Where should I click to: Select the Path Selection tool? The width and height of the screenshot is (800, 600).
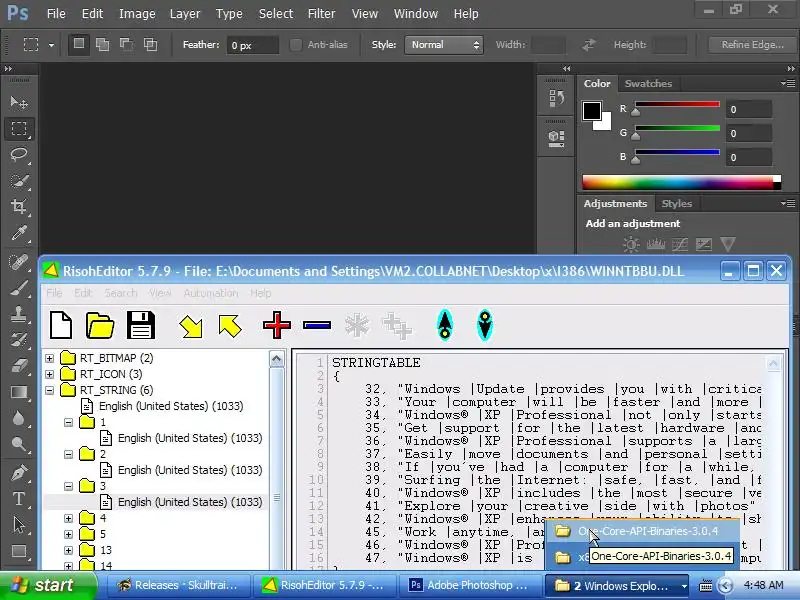(x=19, y=525)
